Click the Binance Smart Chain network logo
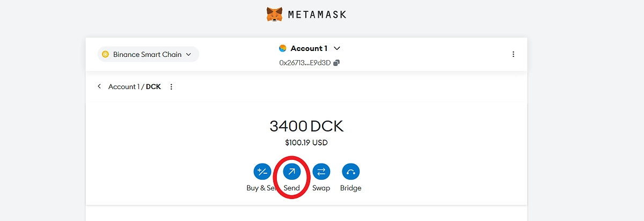The width and height of the screenshot is (644, 221). click(x=106, y=54)
